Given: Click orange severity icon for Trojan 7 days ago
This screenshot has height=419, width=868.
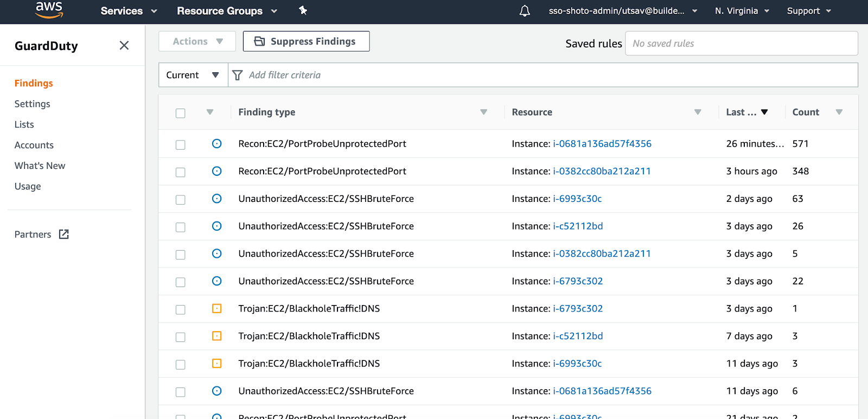Looking at the screenshot, I should 216,336.
